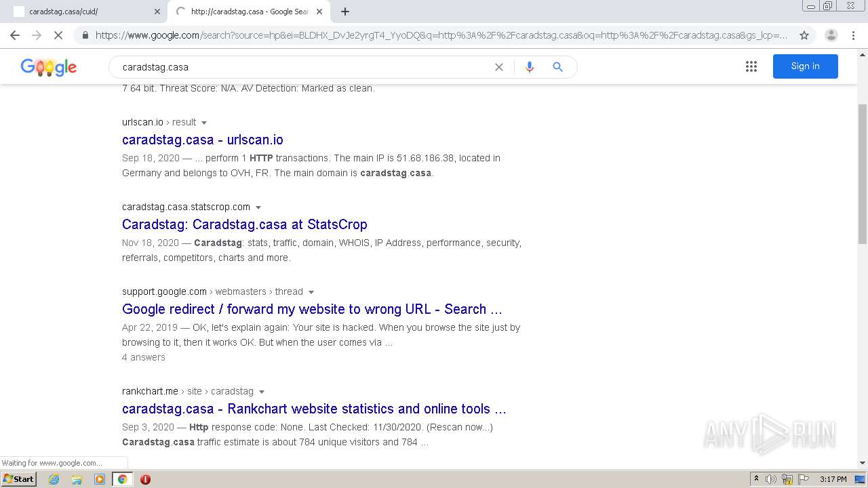The image size is (868, 488).
Task: Expand urlscan.io result options arrow
Action: (204, 123)
